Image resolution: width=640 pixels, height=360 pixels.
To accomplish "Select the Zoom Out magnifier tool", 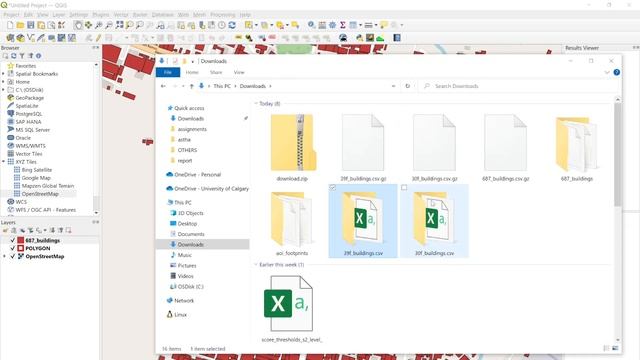I will point(109,25).
